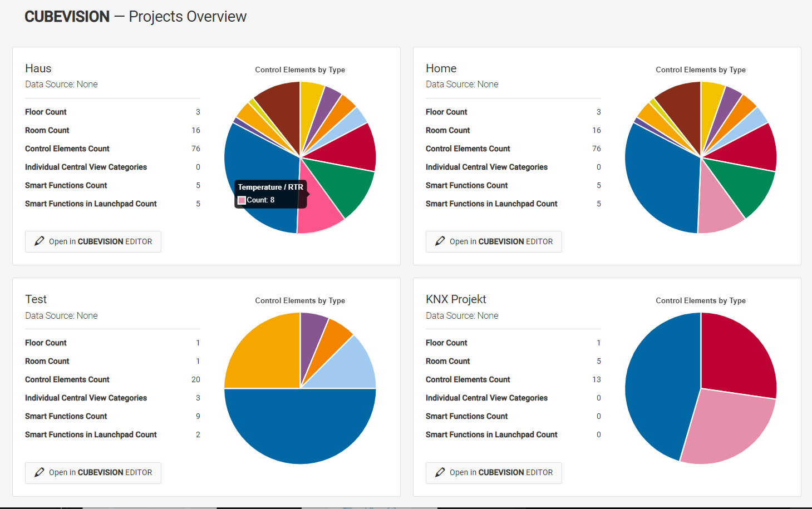Click the value 13 in the KNX Projekt card

click(x=597, y=379)
